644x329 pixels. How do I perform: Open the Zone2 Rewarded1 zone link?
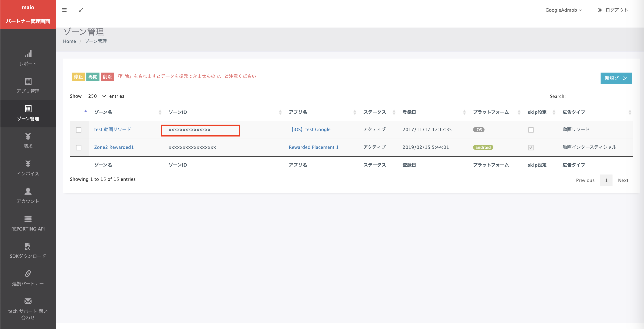coord(114,147)
